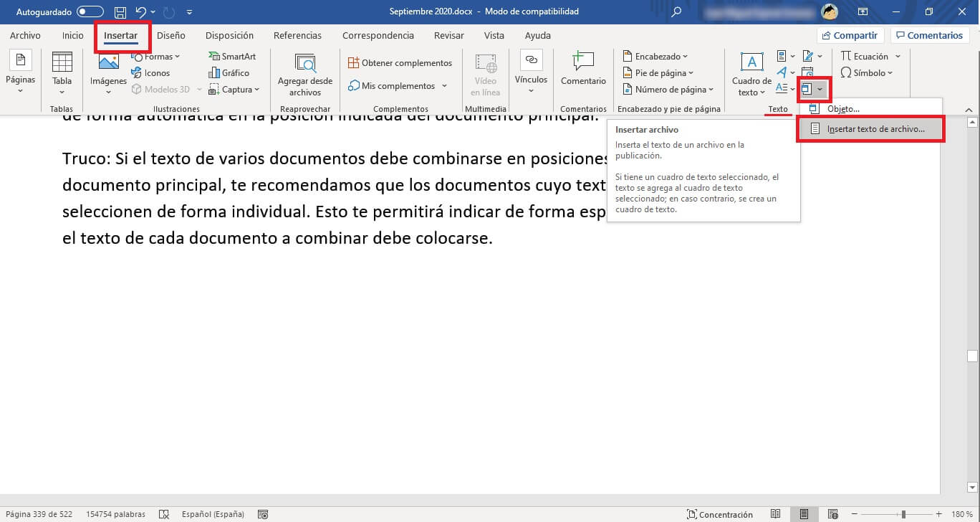The width and height of the screenshot is (980, 522).
Task: Switch to the Revisar tab
Action: click(448, 35)
